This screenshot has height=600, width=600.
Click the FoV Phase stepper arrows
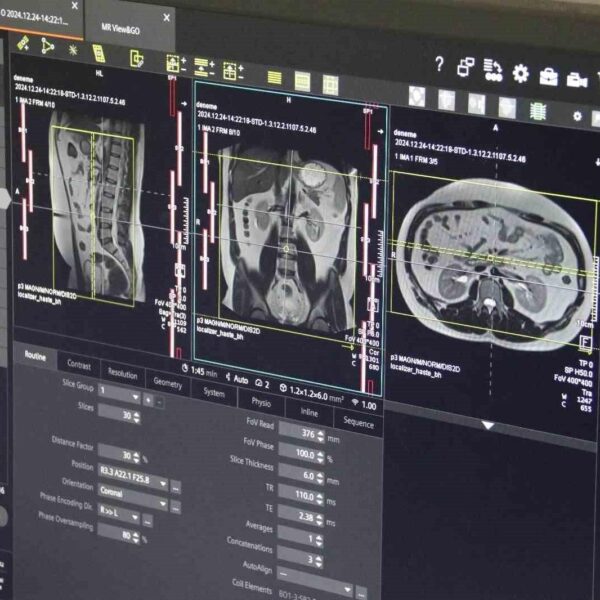pos(320,456)
